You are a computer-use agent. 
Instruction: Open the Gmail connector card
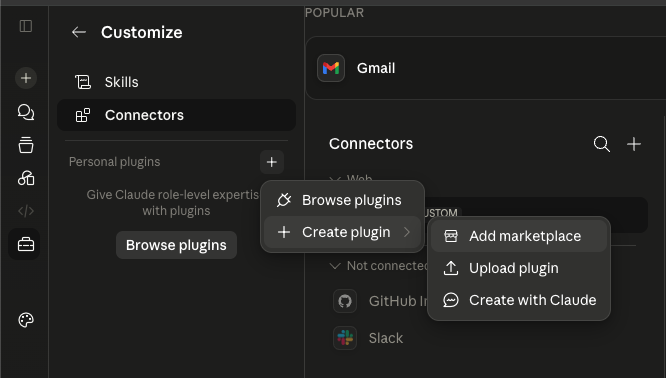(485, 68)
